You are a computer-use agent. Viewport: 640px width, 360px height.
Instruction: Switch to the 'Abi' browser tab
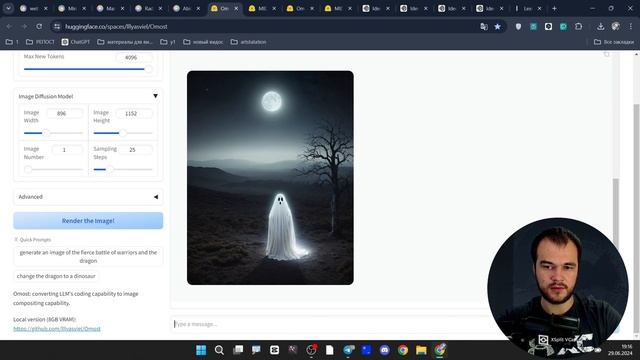187,8
